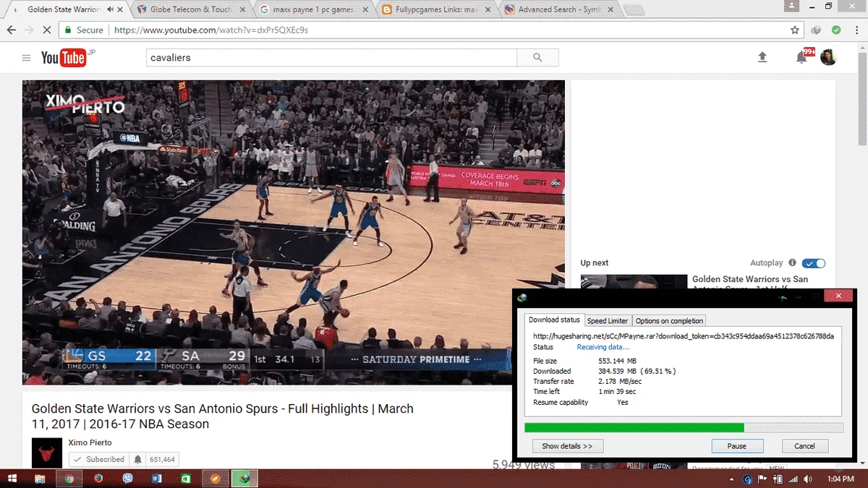Viewport: 868px width, 488px height.
Task: Close the Golden State Warriors tab
Action: point(121,9)
